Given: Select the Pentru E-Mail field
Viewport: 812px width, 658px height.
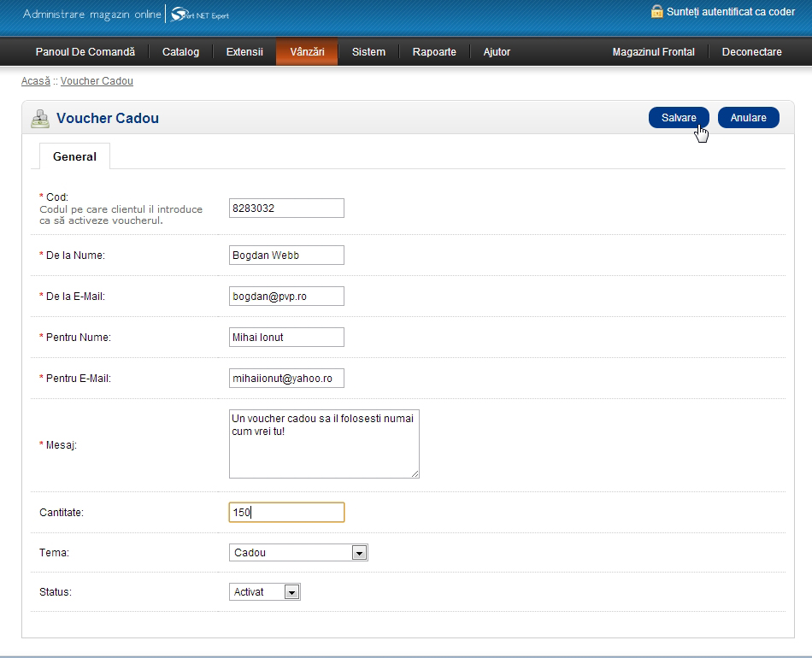Looking at the screenshot, I should pyautogui.click(x=286, y=379).
